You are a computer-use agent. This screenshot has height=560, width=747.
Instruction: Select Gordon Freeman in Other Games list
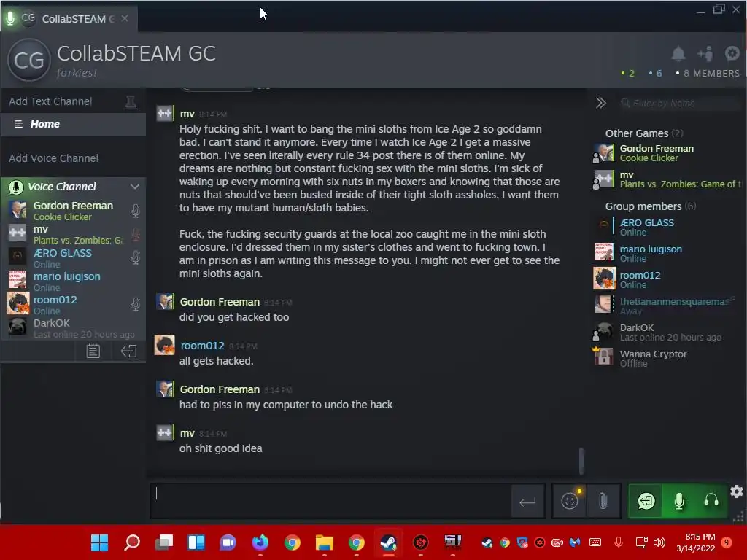667,153
